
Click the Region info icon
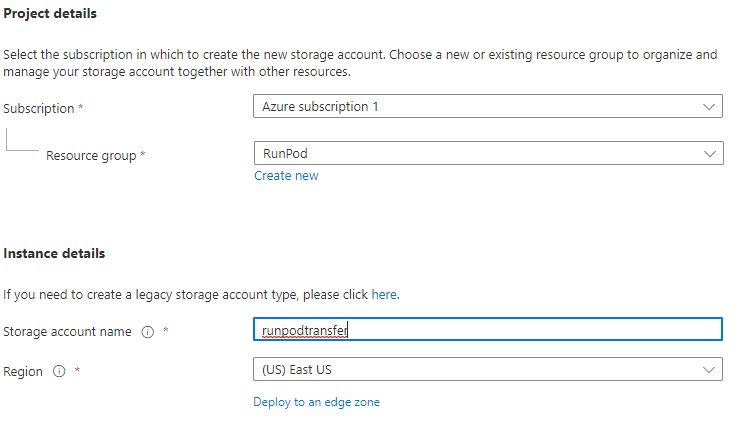coord(59,372)
